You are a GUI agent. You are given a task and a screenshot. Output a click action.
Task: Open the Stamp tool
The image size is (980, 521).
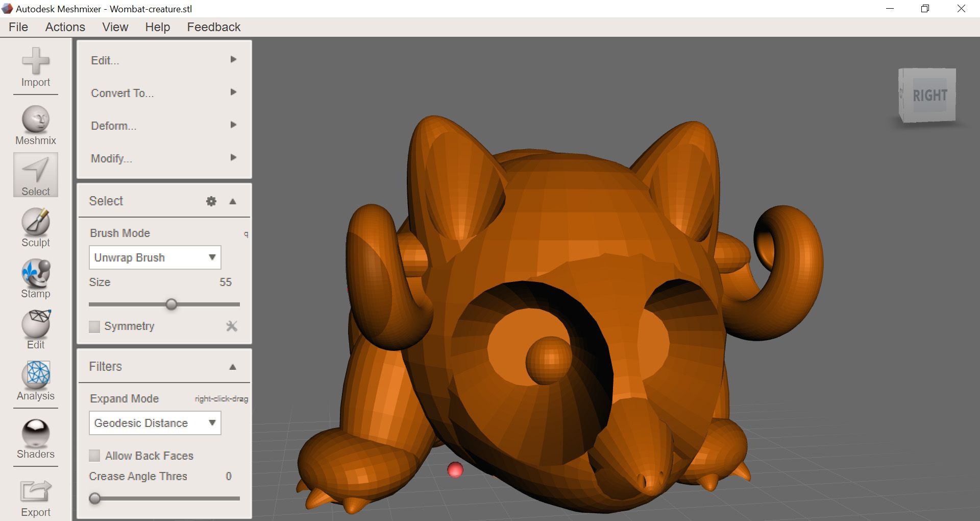pos(35,277)
